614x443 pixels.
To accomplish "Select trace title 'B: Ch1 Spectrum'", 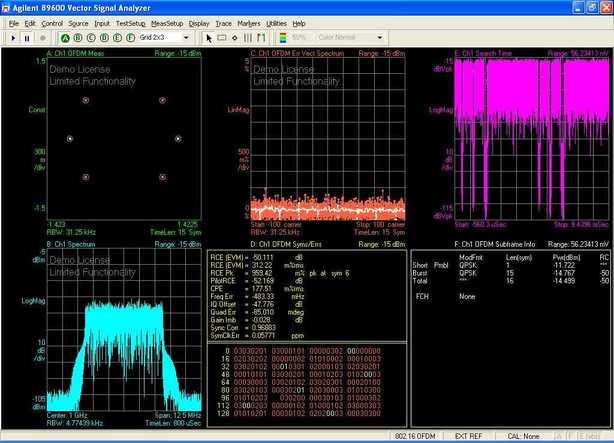I will pyautogui.click(x=71, y=244).
